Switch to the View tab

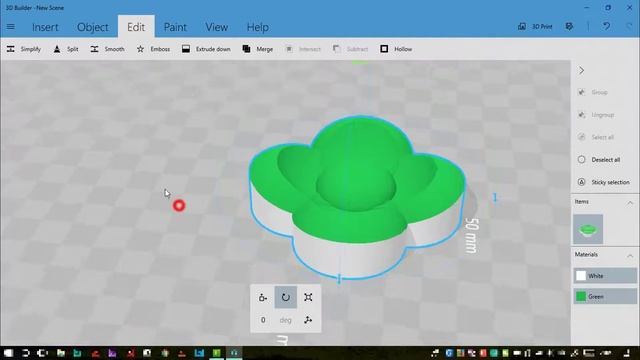pos(216,27)
